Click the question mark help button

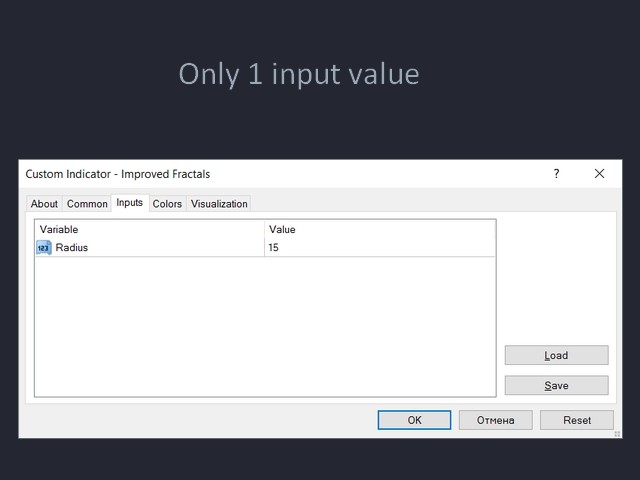click(556, 174)
